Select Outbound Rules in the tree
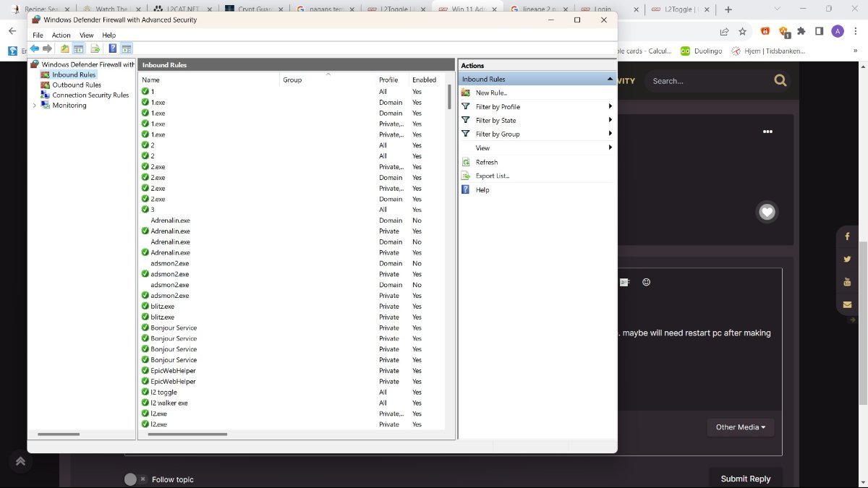This screenshot has width=868, height=488. pos(76,85)
